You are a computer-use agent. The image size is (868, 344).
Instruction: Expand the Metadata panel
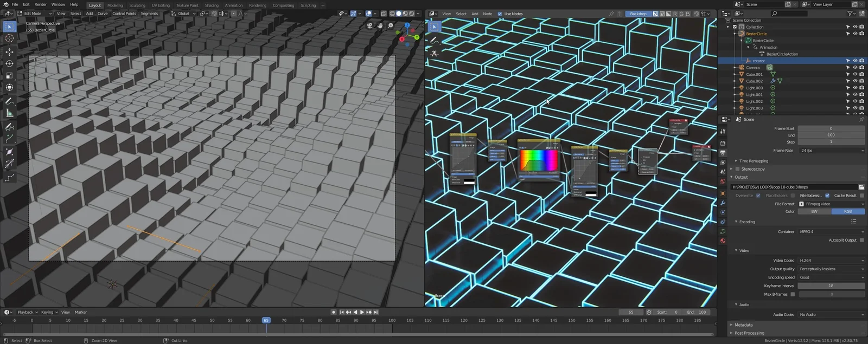click(743, 325)
